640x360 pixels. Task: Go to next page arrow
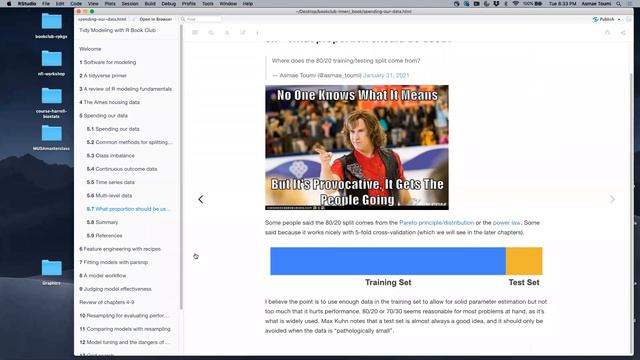point(612,199)
